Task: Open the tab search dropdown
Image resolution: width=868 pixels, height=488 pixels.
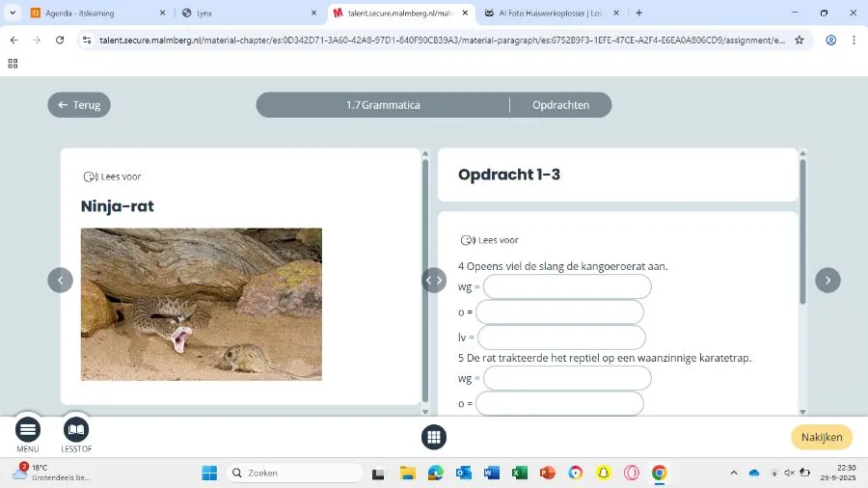Action: pyautogui.click(x=13, y=13)
